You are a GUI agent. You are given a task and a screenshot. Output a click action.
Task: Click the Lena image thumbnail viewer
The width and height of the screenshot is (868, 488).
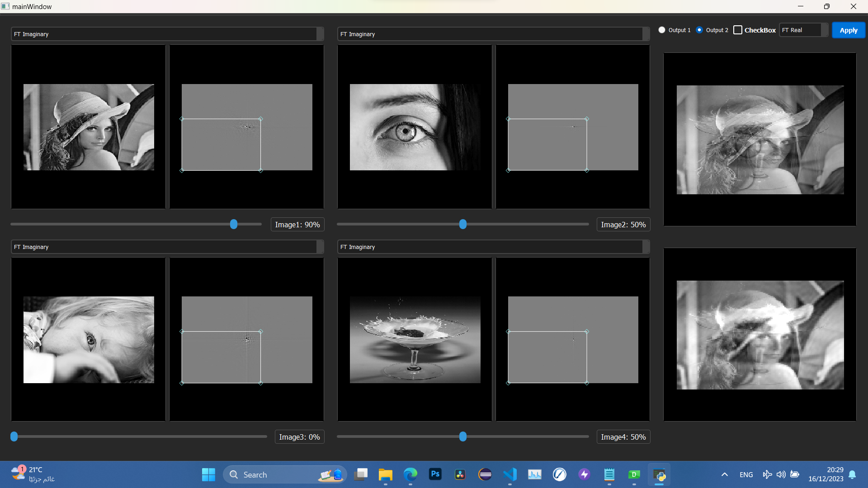[89, 127]
